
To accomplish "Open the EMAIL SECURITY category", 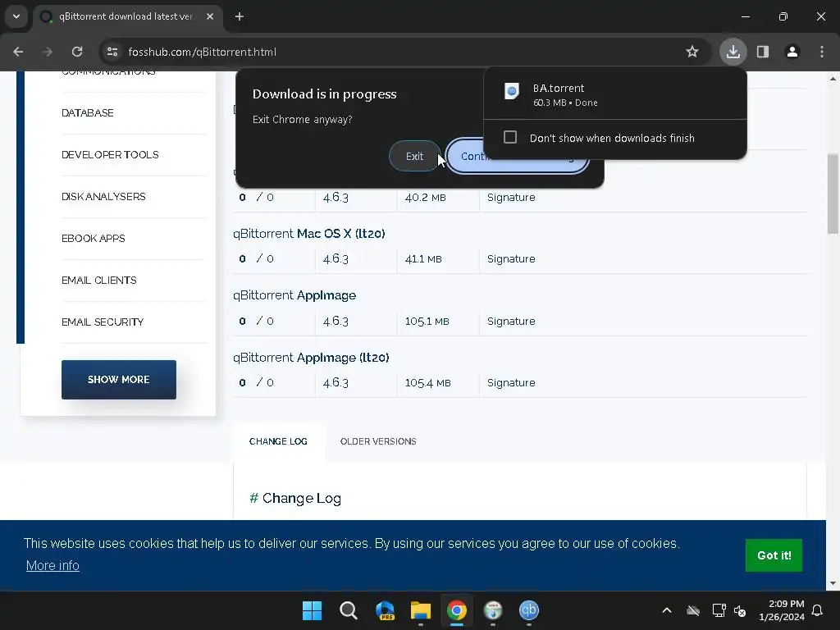I will click(103, 322).
